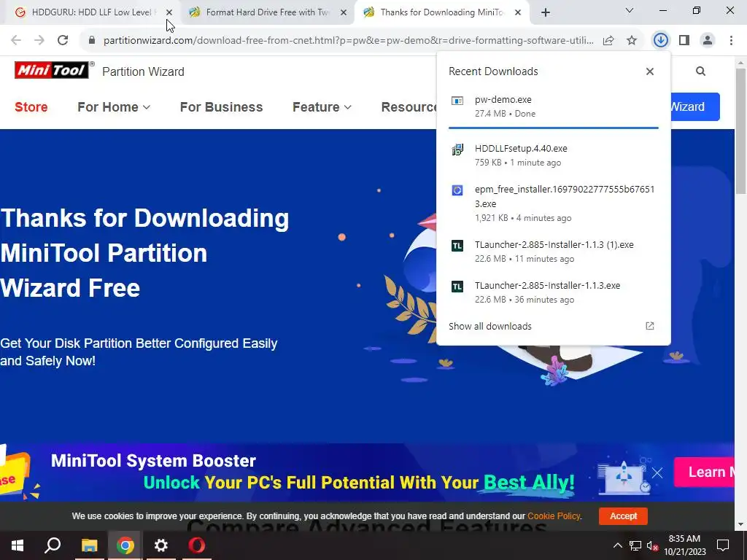Viewport: 747px width, 560px height.
Task: Reload the page with the refresh icon
Action: coord(63,41)
